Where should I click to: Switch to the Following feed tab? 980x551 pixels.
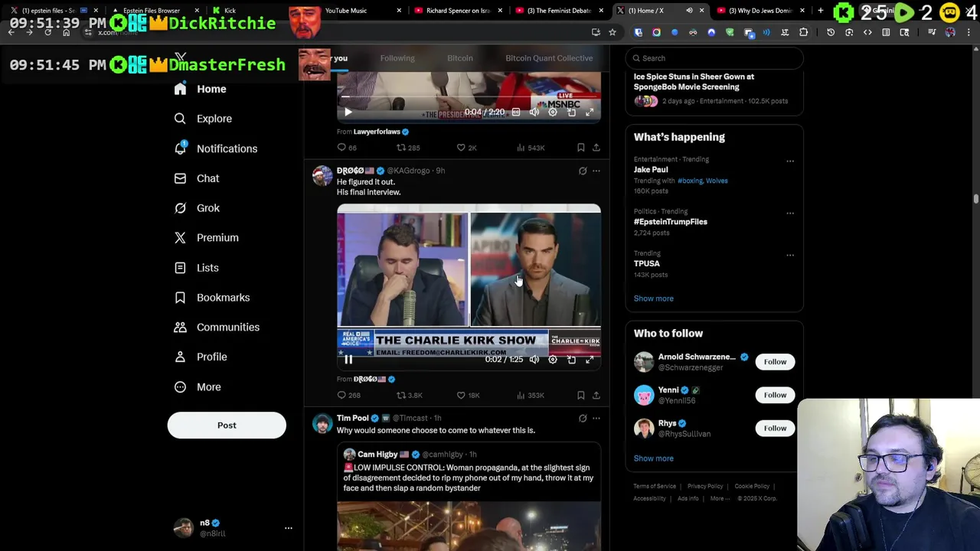click(x=397, y=58)
